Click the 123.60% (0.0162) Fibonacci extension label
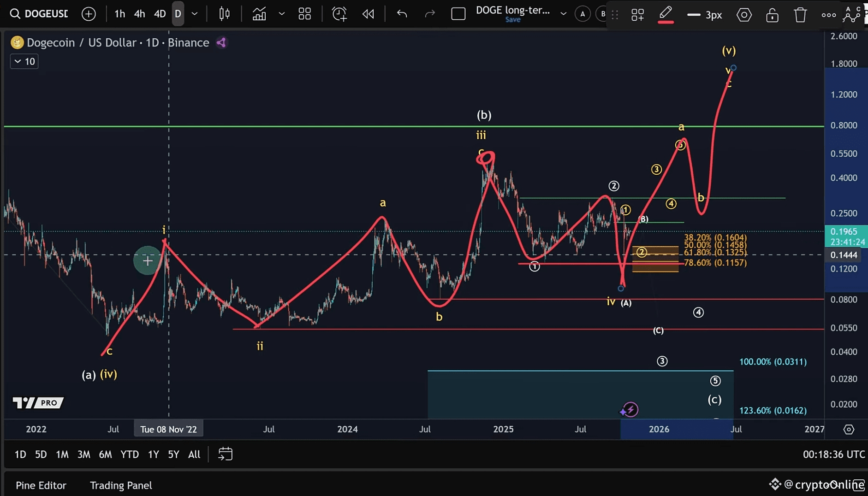Screen dimensions: 868x496 [x=773, y=410]
